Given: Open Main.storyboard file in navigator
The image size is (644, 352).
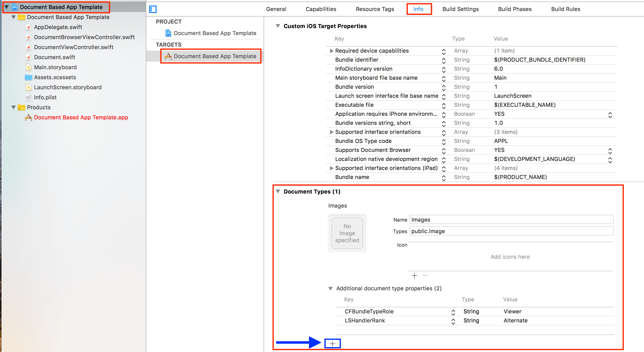Looking at the screenshot, I should click(55, 67).
